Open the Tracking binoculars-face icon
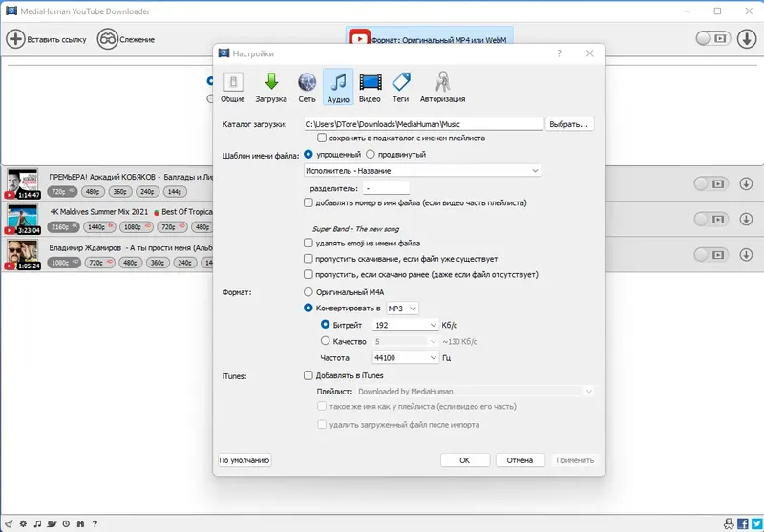764x532 pixels. (x=107, y=39)
